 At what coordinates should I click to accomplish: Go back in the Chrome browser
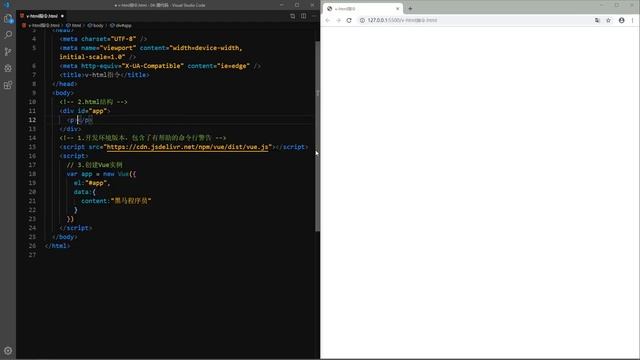[328, 20]
